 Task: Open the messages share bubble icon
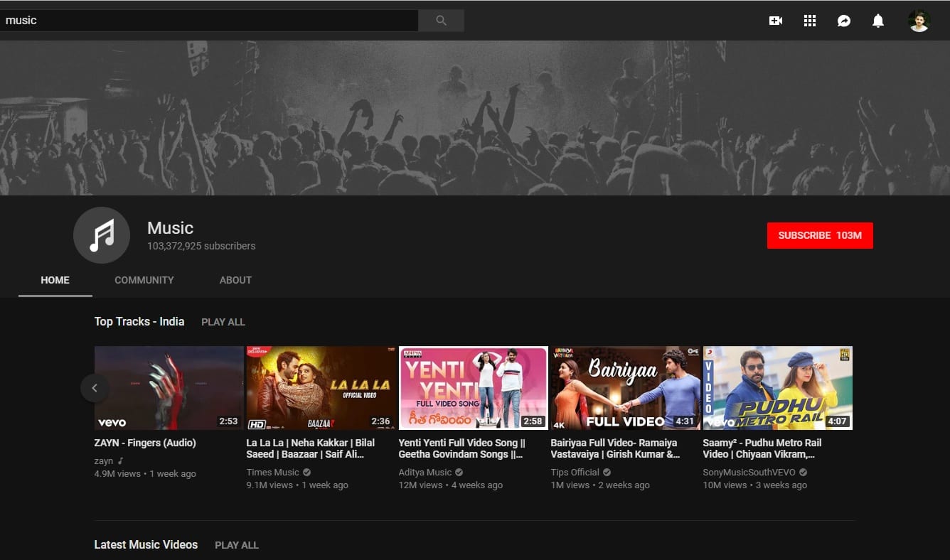pos(844,21)
